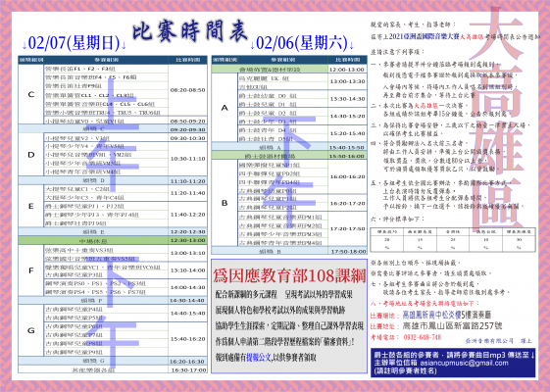
Task: Click time cell 14:40-15:40
Action: (x=187, y=314)
